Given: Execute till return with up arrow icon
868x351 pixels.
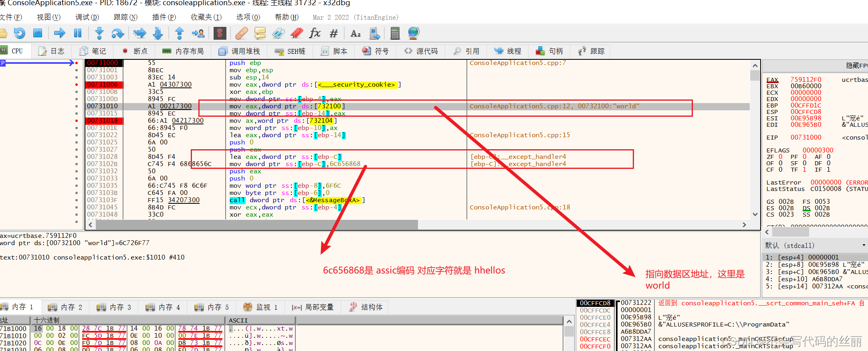Looking at the screenshot, I should [x=180, y=33].
